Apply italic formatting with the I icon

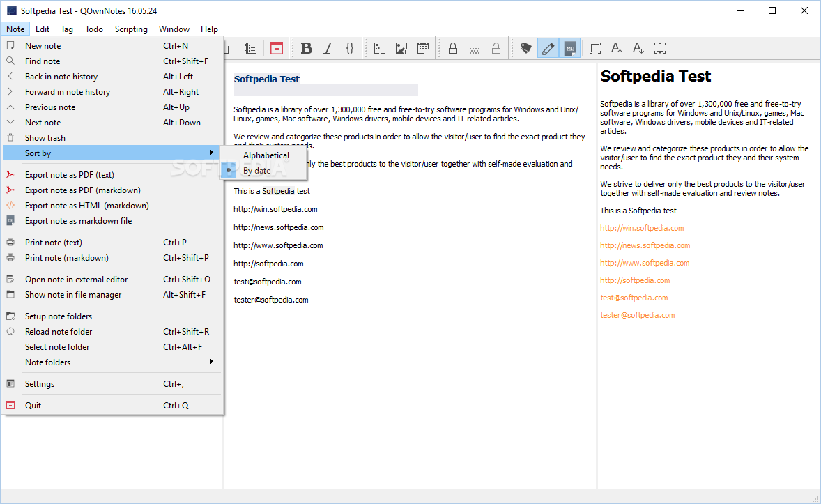pos(328,48)
